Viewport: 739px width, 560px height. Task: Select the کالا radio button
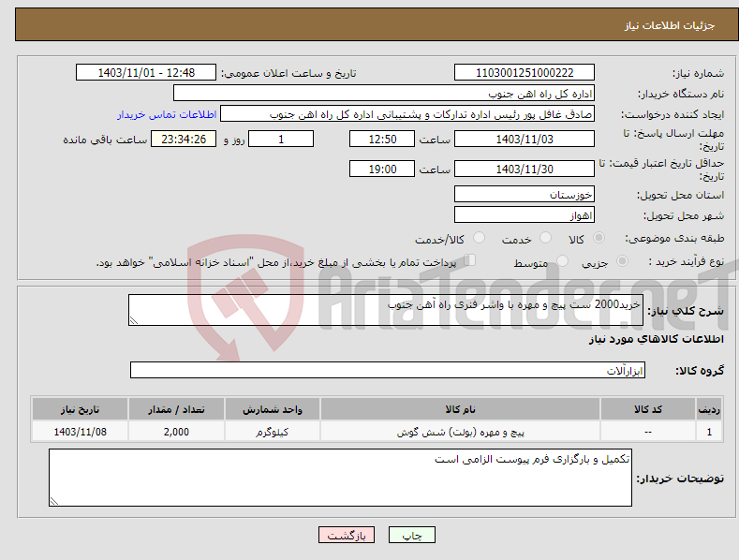[x=599, y=238]
